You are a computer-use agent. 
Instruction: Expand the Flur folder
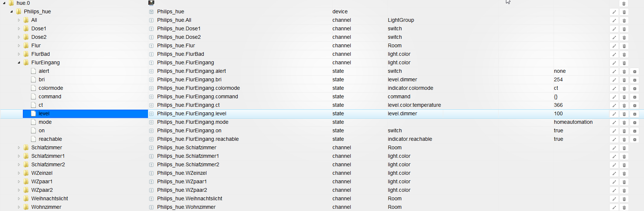[19, 45]
